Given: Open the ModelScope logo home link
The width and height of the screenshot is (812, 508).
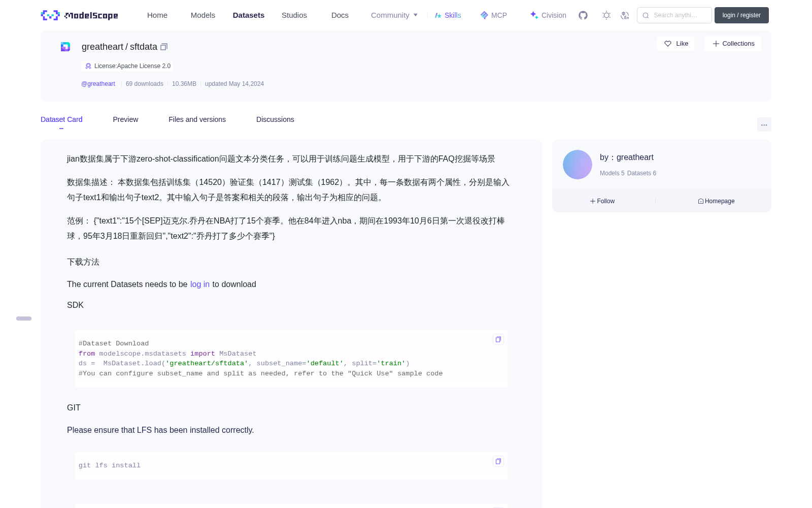Looking at the screenshot, I should point(80,15).
